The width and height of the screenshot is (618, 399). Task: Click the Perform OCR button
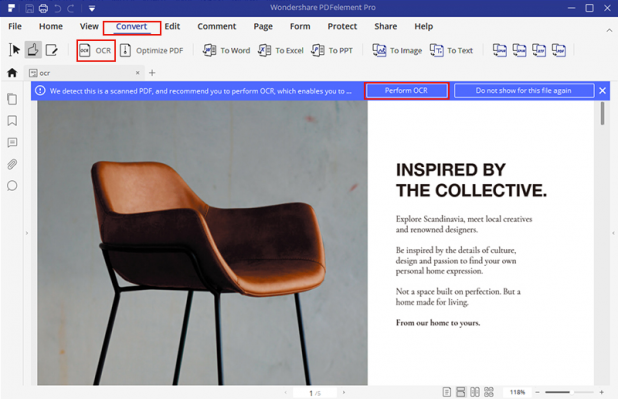point(406,91)
